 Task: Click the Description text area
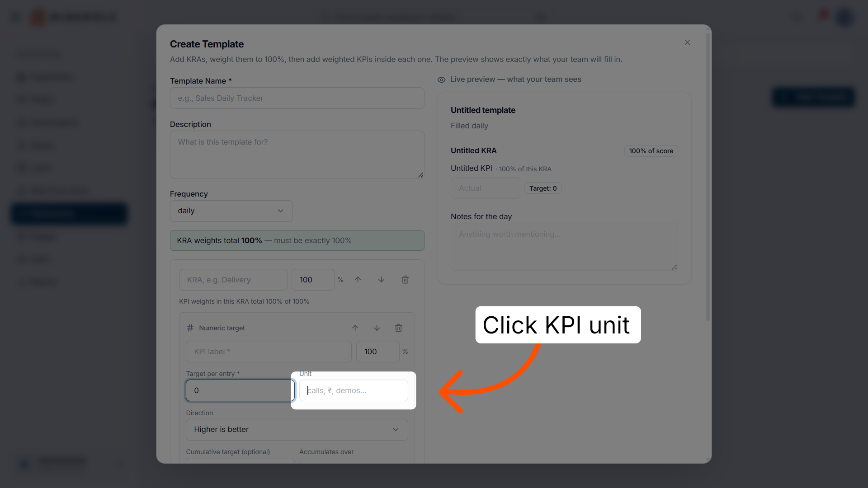coord(297,155)
